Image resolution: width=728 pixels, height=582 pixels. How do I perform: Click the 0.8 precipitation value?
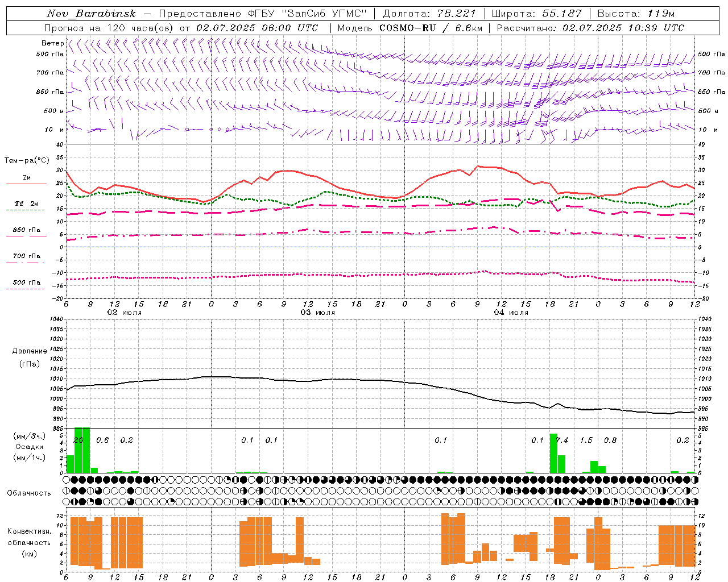click(x=610, y=440)
